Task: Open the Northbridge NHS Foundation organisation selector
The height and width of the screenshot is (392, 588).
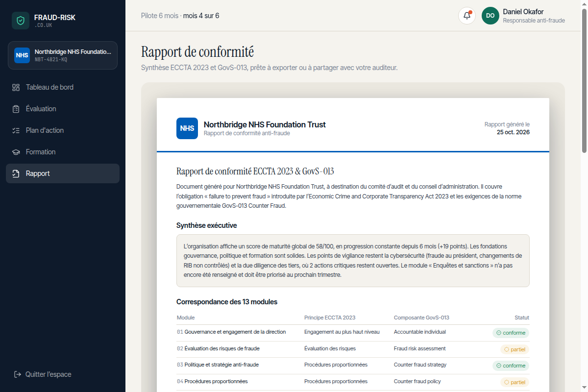Action: tap(63, 55)
